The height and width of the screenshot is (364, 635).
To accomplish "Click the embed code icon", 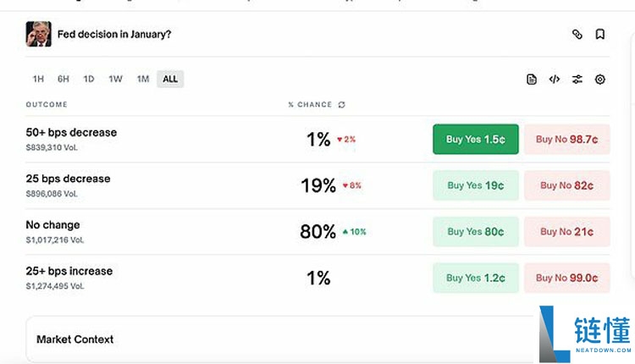I will coord(555,80).
